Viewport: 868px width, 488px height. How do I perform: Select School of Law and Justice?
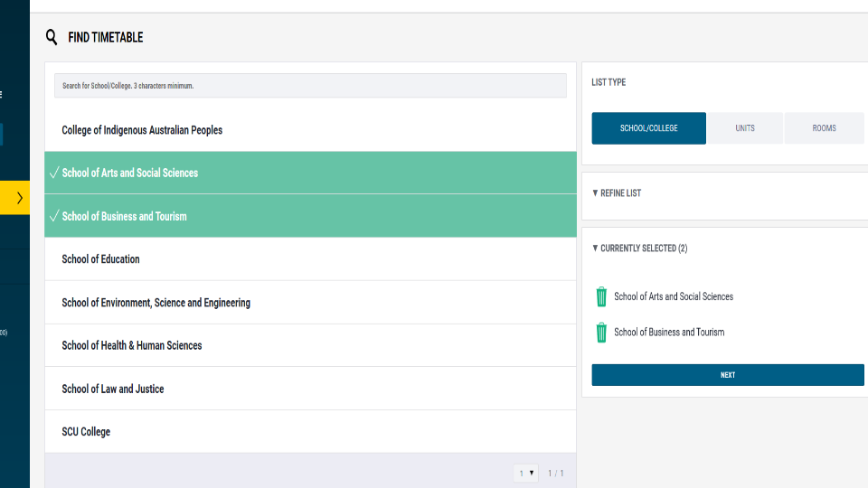coord(310,389)
